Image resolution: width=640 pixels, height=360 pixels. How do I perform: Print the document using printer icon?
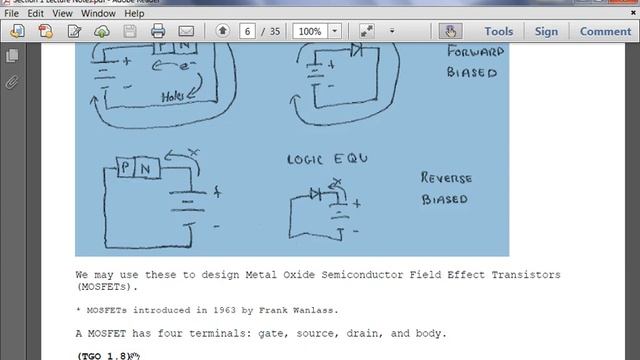158,31
